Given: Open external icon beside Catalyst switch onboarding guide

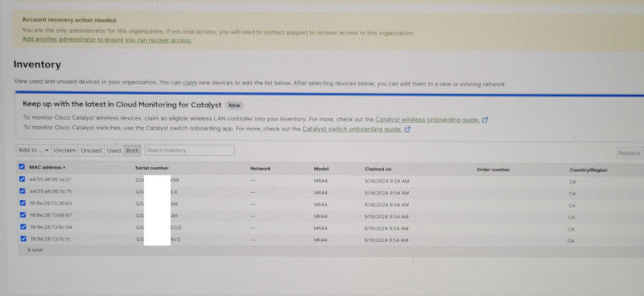Looking at the screenshot, I should coord(407,129).
